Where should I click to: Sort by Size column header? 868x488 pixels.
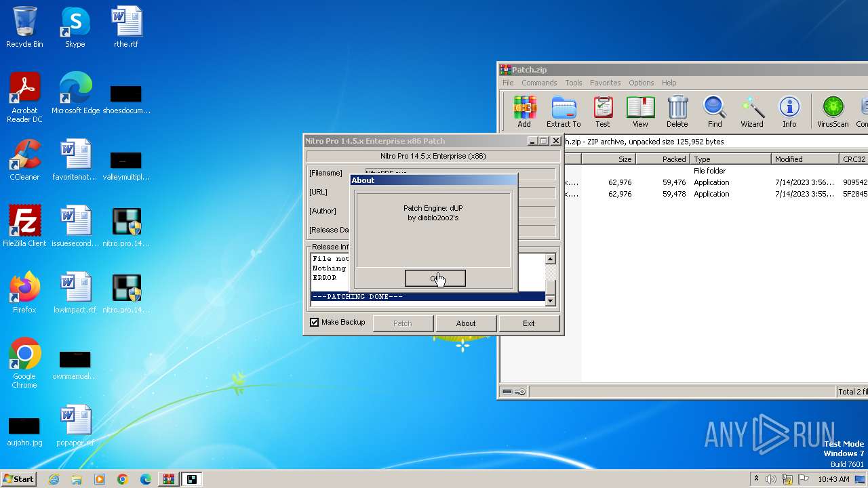click(608, 159)
